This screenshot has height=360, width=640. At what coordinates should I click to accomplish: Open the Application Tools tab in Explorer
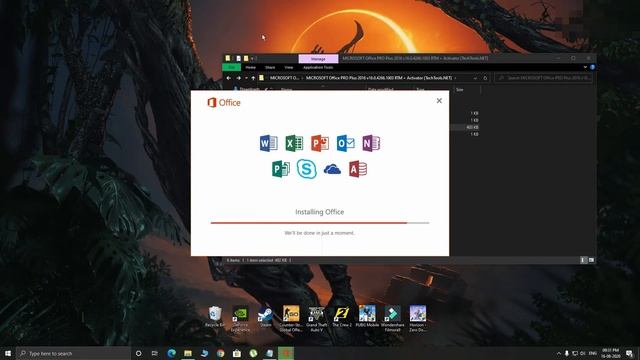[318, 67]
